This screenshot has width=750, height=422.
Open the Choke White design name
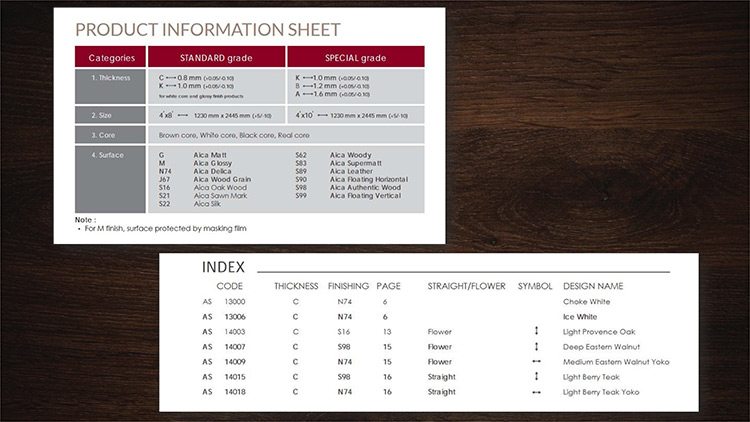587,301
